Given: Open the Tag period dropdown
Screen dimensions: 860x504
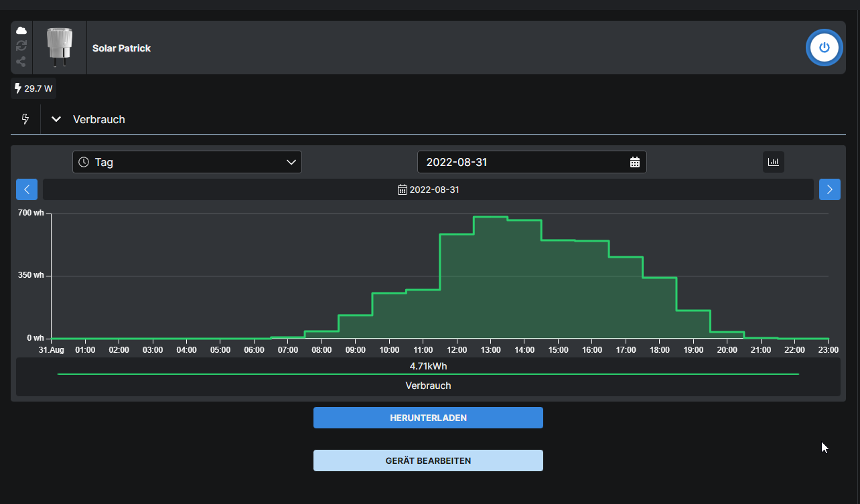Looking at the screenshot, I should [187, 162].
